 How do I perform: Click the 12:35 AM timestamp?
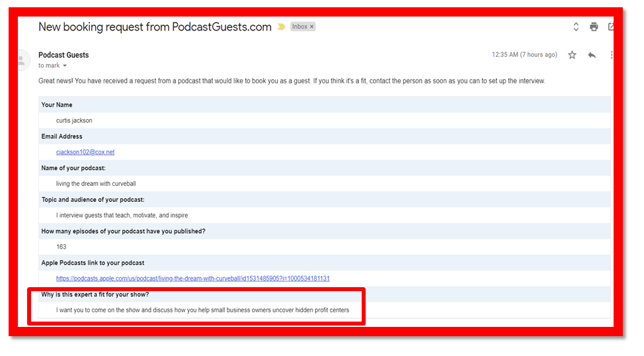tap(524, 55)
